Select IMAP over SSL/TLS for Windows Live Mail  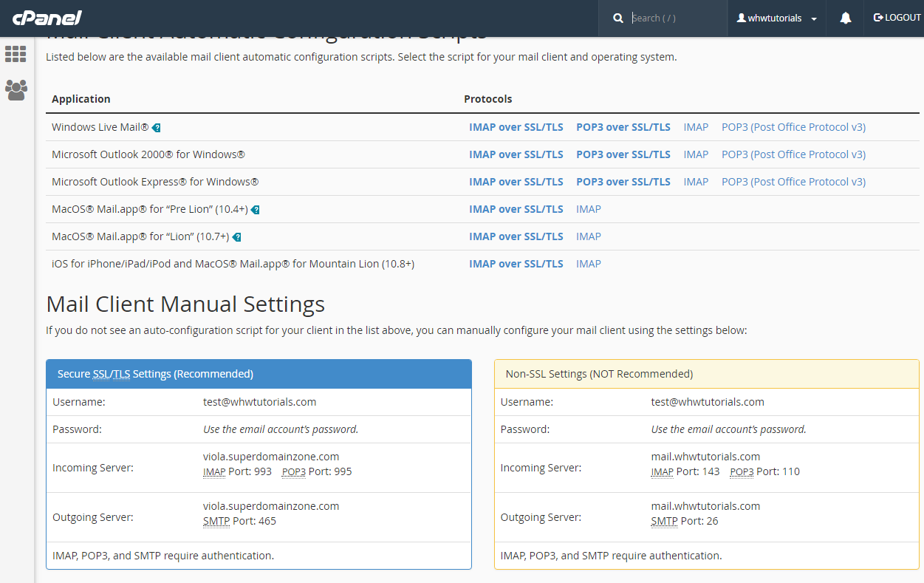pos(516,127)
